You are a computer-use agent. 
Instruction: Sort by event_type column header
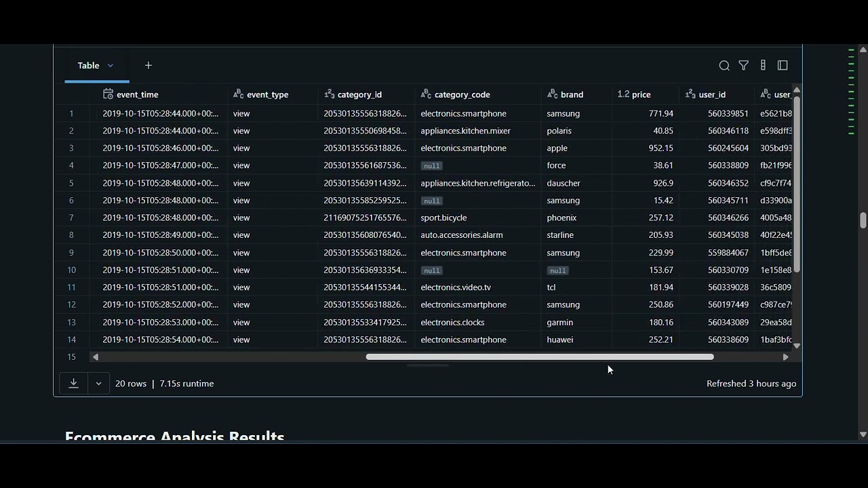[268, 95]
